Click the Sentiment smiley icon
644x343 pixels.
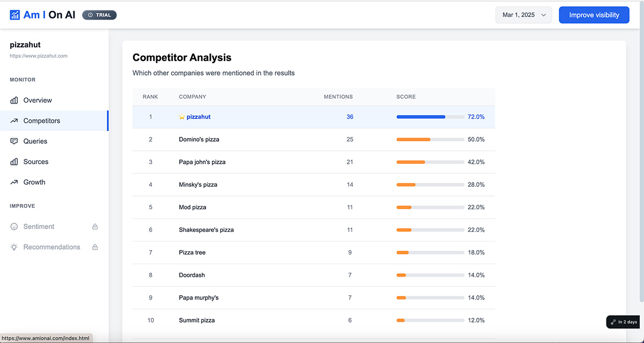[14, 227]
